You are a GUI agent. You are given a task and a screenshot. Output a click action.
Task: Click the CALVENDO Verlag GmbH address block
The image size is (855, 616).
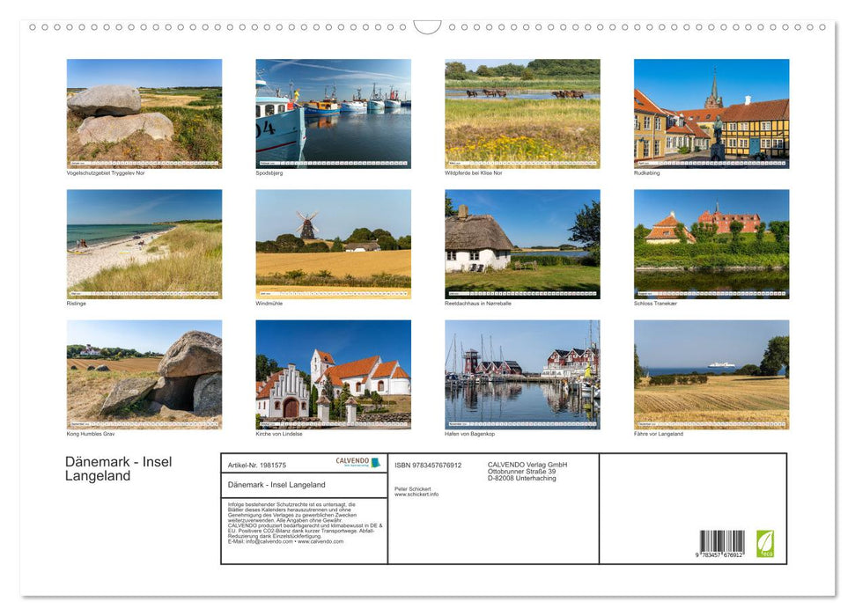[x=527, y=470]
